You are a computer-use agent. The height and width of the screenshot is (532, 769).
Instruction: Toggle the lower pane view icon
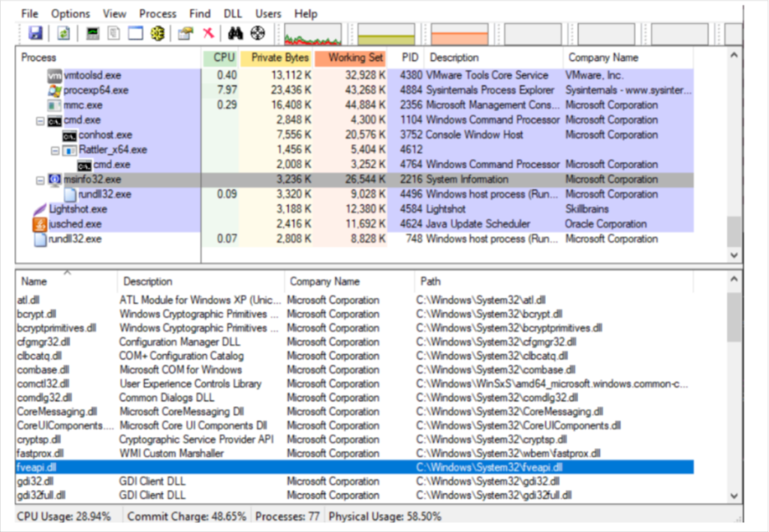(x=137, y=33)
